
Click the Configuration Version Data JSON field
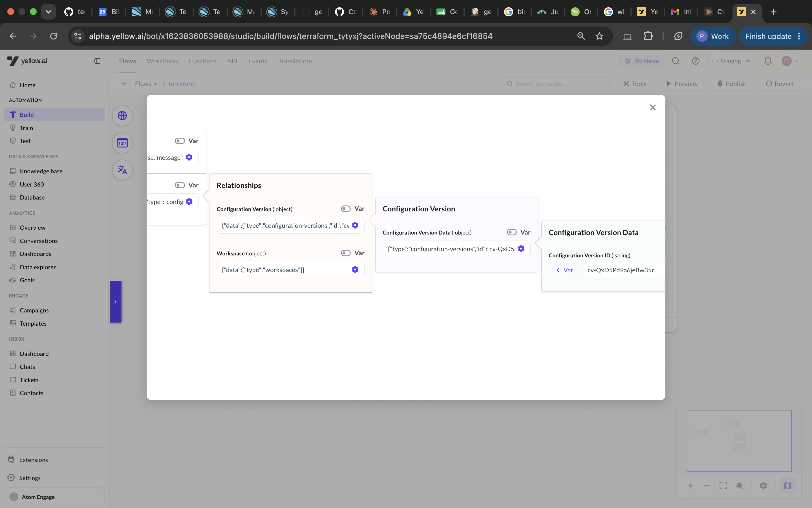tap(456, 249)
